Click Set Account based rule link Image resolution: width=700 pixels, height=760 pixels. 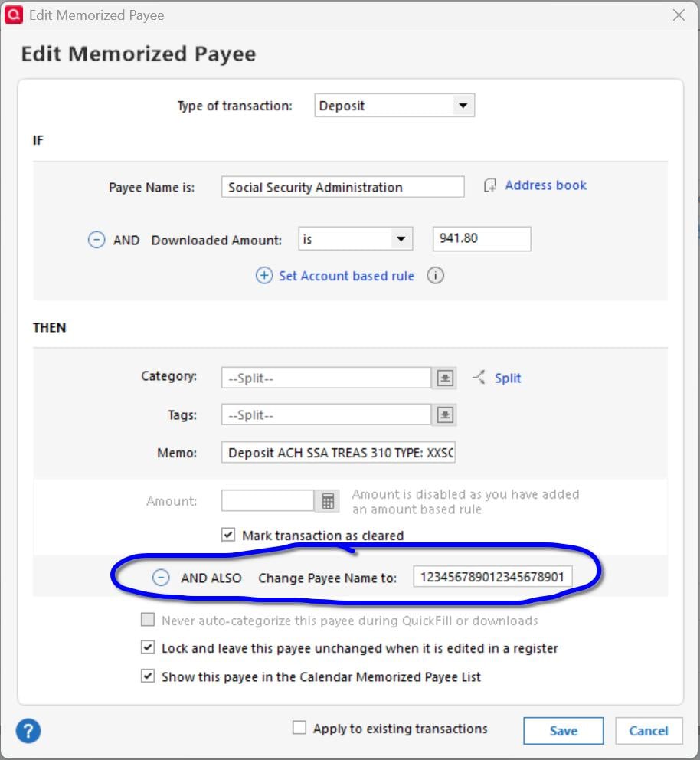pos(346,276)
